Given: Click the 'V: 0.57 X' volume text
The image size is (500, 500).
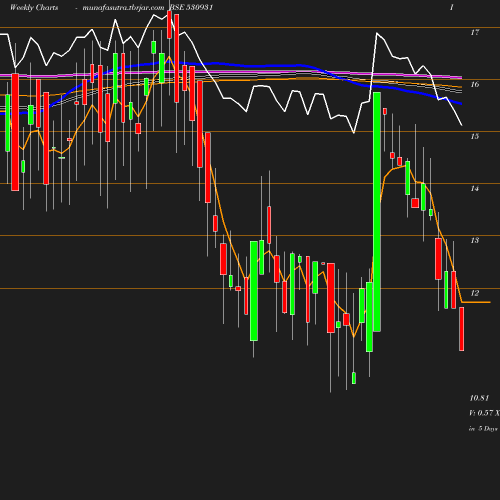Looking at the screenshot, I should 484,413.
